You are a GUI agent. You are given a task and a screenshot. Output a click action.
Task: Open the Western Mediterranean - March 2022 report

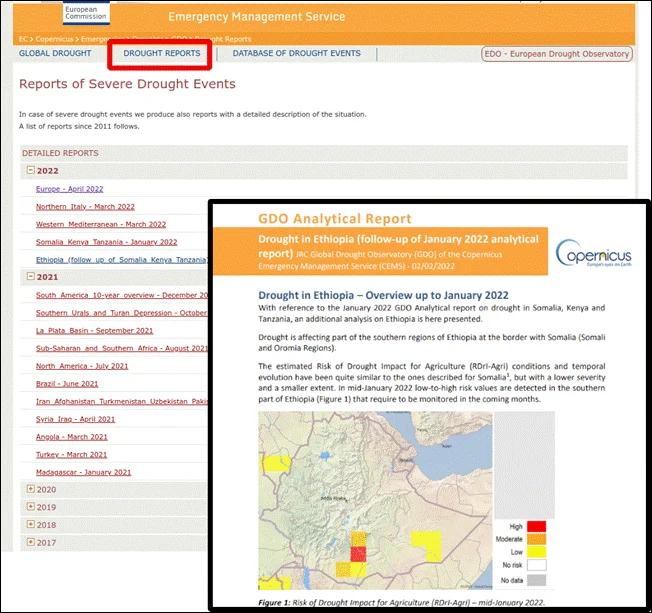[x=100, y=224]
